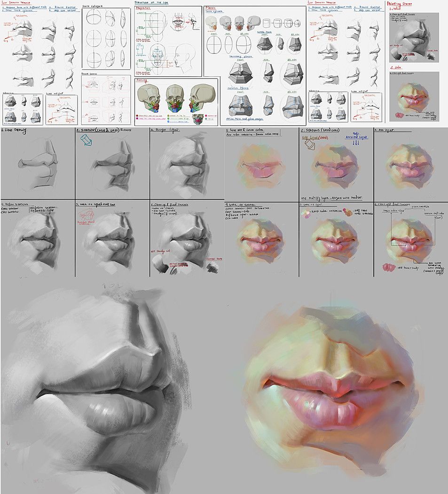Toggle the Keep Color Variation swatch cluster
The height and width of the screenshot is (494, 448).
click(306, 214)
